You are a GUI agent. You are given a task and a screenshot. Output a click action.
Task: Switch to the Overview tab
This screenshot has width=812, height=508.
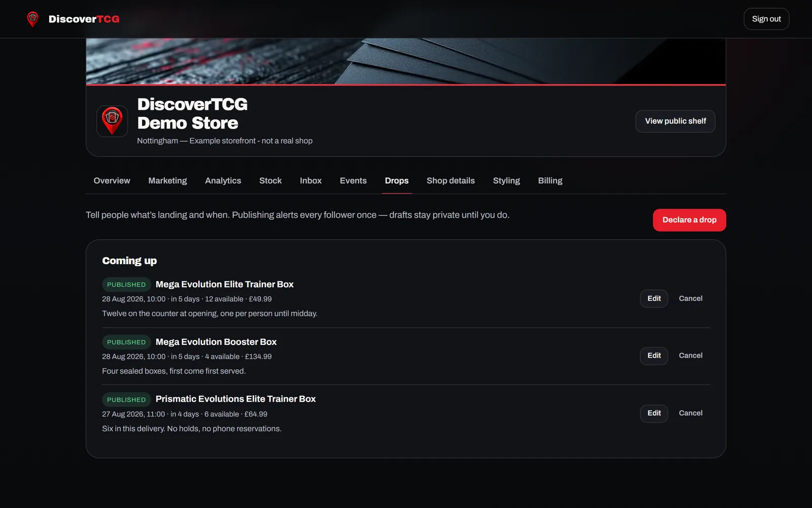pyautogui.click(x=112, y=181)
